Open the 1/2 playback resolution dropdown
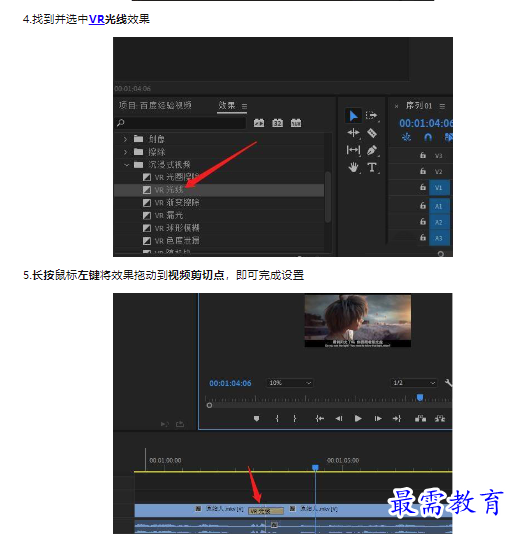This screenshot has height=534, width=512. click(414, 383)
